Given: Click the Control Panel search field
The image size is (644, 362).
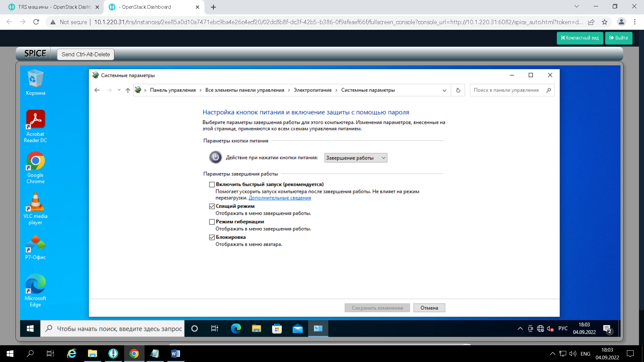Looking at the screenshot, I should click(507, 90).
